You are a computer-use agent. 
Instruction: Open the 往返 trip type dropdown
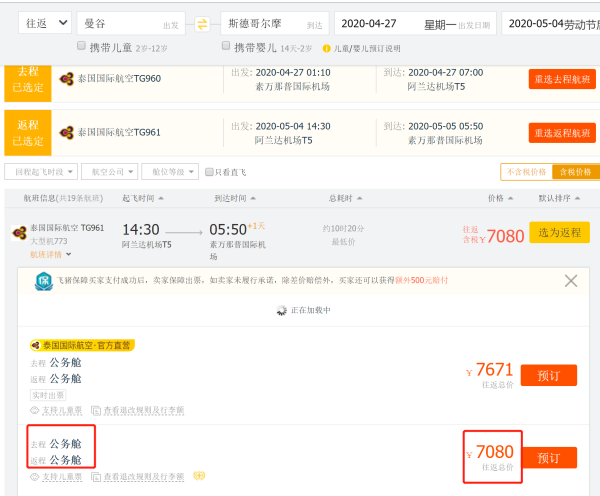[45, 23]
